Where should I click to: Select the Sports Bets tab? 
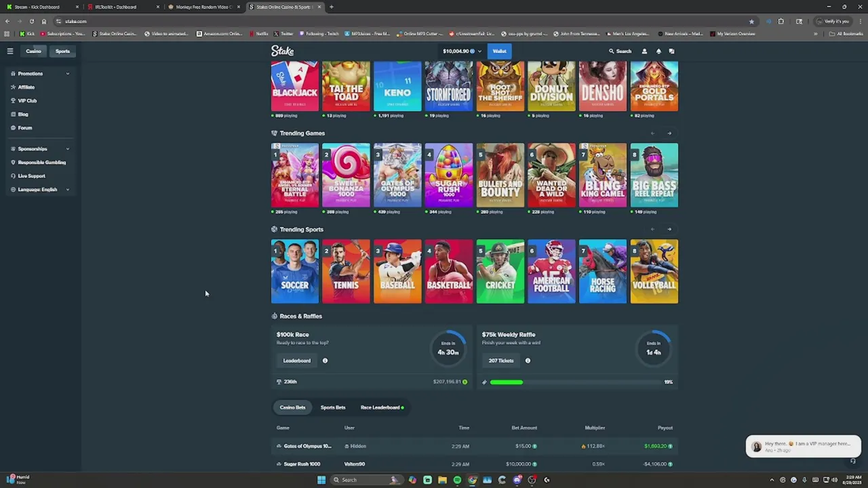tap(333, 407)
